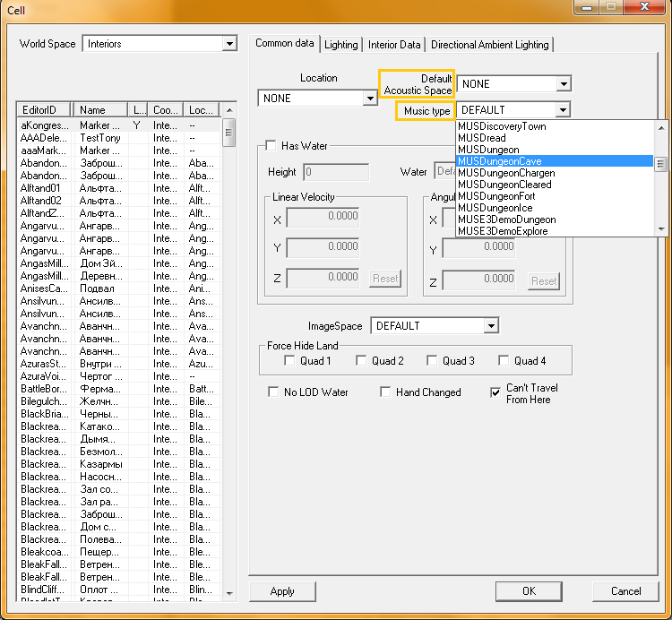This screenshot has width=672, height=620.
Task: Select the Bleakcoa... Пещер cell
Action: point(119,552)
